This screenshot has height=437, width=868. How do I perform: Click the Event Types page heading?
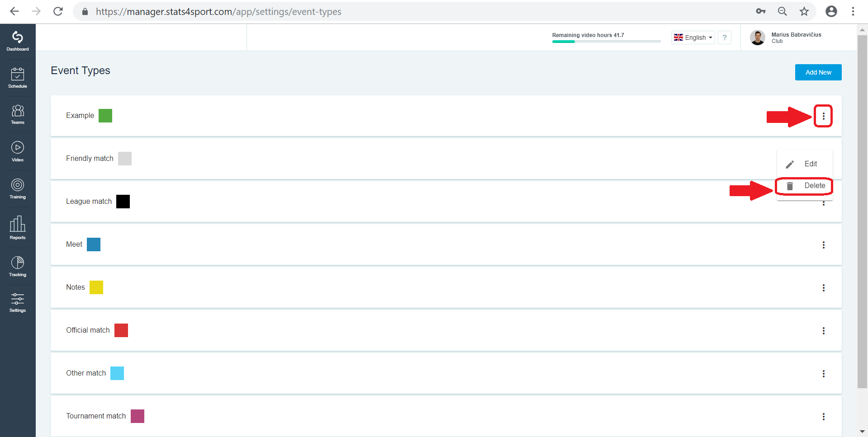pyautogui.click(x=81, y=70)
